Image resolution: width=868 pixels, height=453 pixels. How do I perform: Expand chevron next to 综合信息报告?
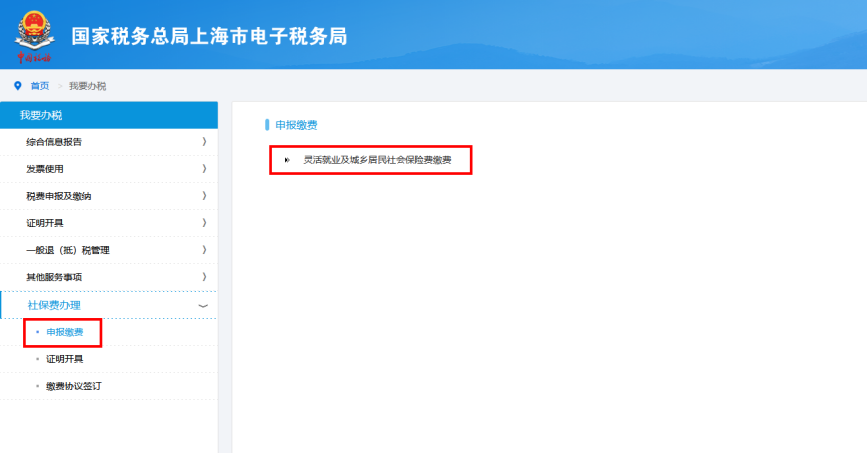(x=204, y=142)
